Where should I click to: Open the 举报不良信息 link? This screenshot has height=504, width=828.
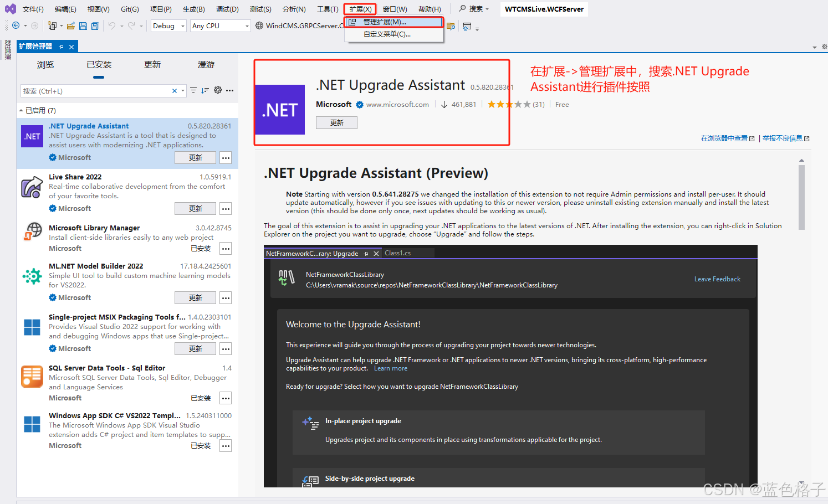[x=785, y=138]
